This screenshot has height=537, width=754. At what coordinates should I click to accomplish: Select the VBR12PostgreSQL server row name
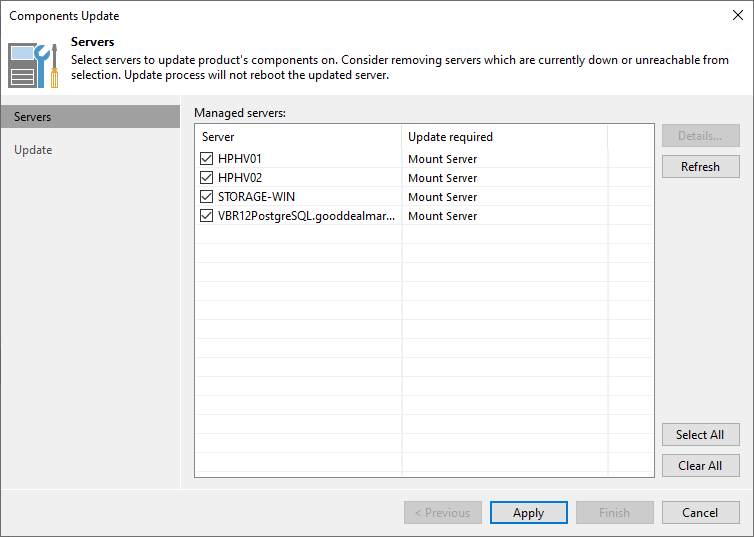306,216
